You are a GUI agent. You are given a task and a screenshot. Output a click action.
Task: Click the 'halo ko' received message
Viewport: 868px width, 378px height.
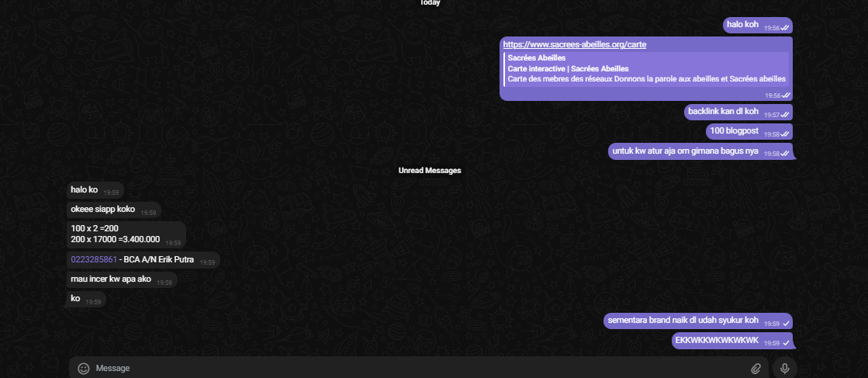[84, 190]
